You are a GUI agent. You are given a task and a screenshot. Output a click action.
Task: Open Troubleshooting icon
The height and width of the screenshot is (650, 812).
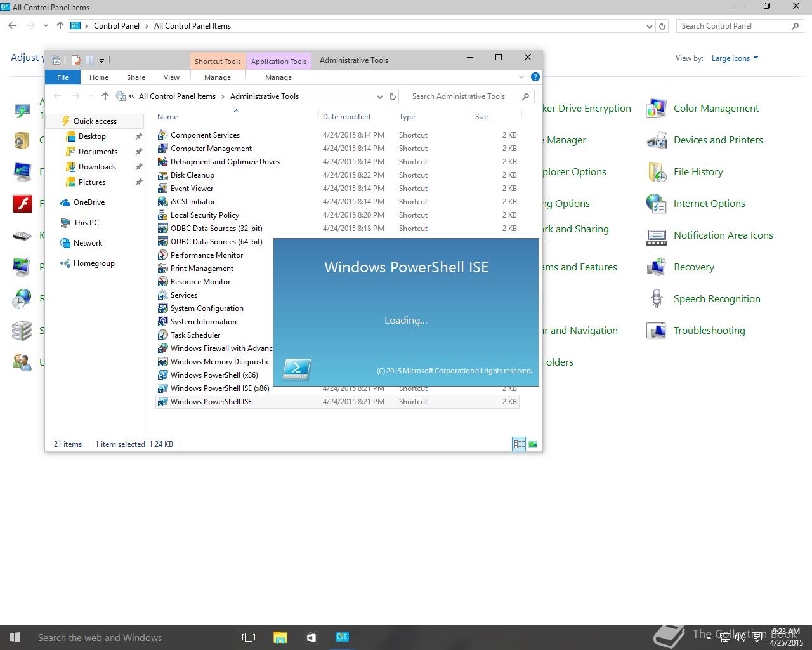tap(656, 331)
